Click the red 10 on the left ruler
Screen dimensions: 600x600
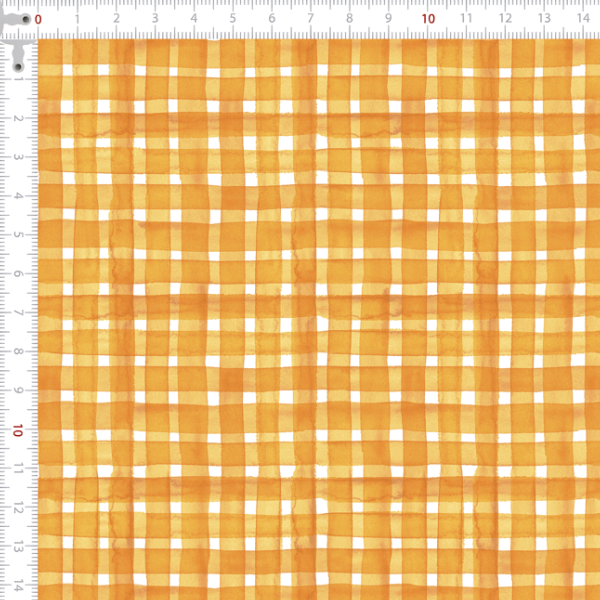pyautogui.click(x=18, y=430)
